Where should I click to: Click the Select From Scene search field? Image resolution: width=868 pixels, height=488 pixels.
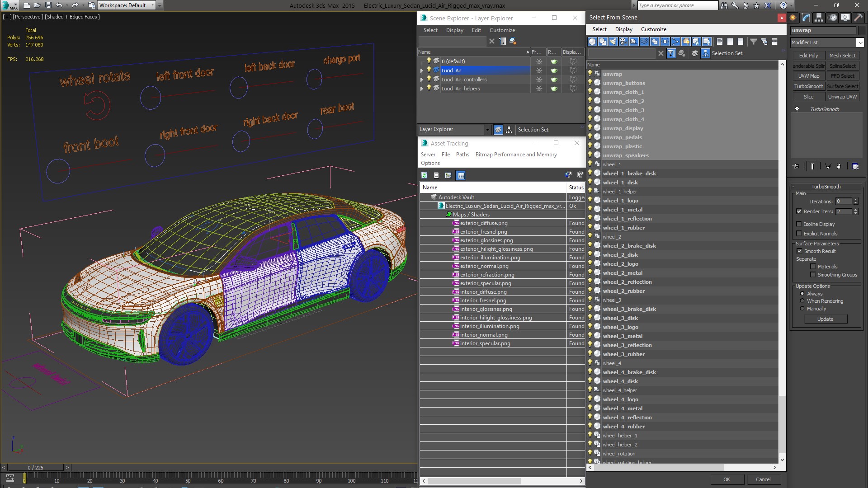click(622, 53)
